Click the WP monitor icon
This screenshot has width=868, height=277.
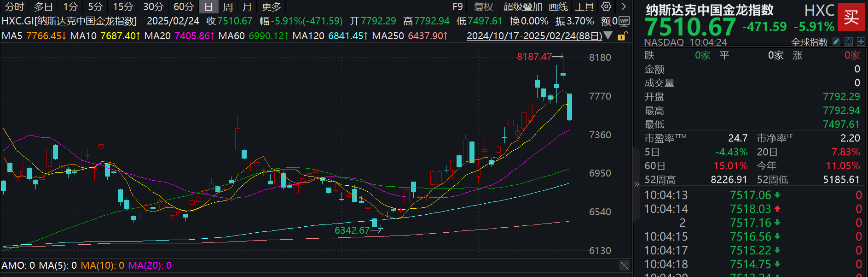click(624, 21)
